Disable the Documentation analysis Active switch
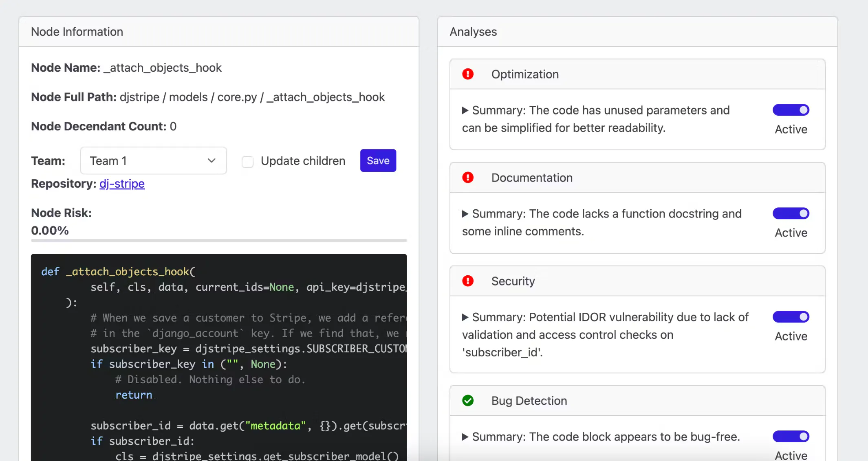 click(x=791, y=213)
